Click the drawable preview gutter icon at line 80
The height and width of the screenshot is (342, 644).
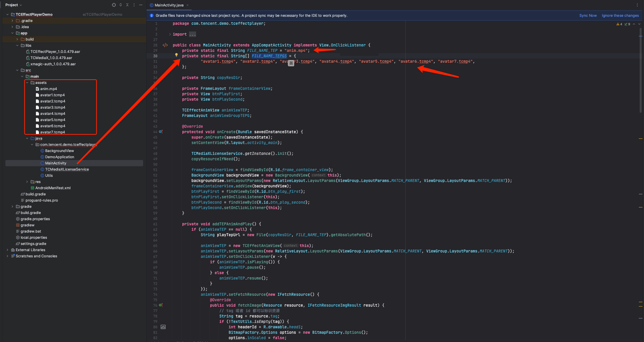[163, 327]
